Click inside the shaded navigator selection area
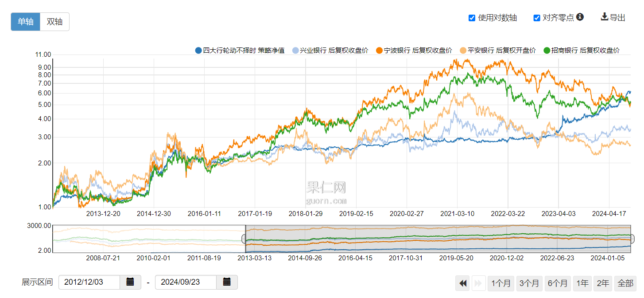 (x=438, y=239)
